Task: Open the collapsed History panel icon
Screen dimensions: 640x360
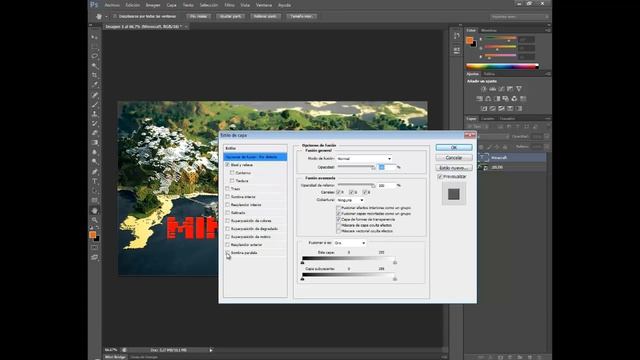Action: click(456, 36)
